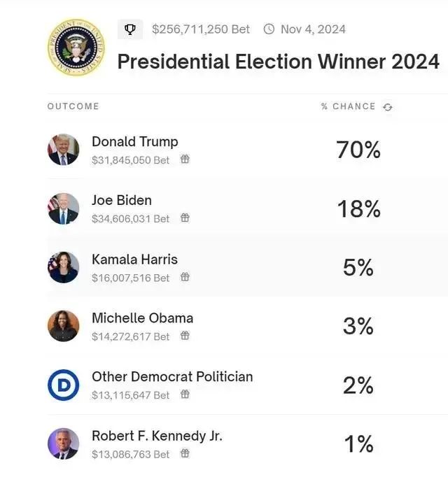448x477 pixels.
Task: Click the 70% chance value
Action: pyautogui.click(x=358, y=150)
